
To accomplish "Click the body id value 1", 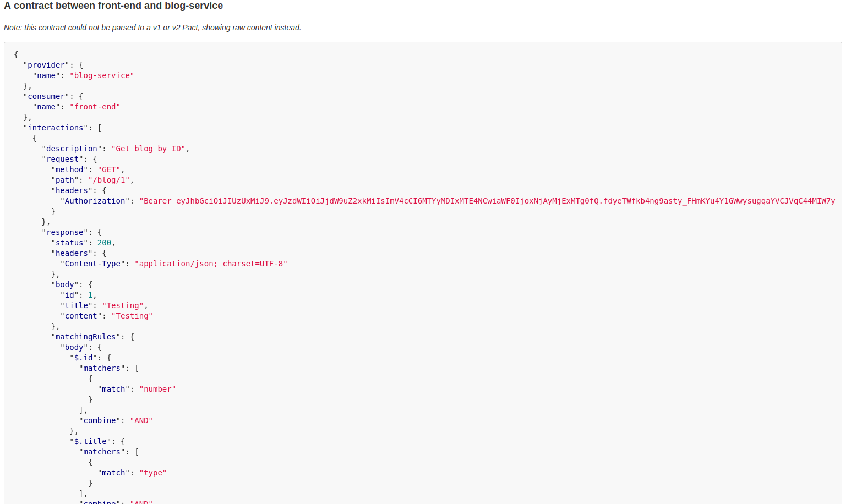I will (x=91, y=295).
